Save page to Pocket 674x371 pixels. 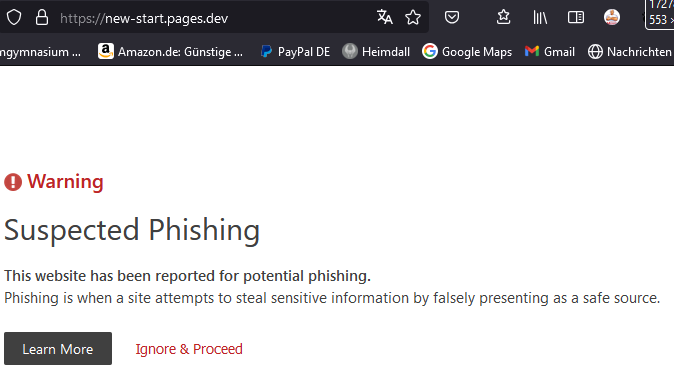452,17
